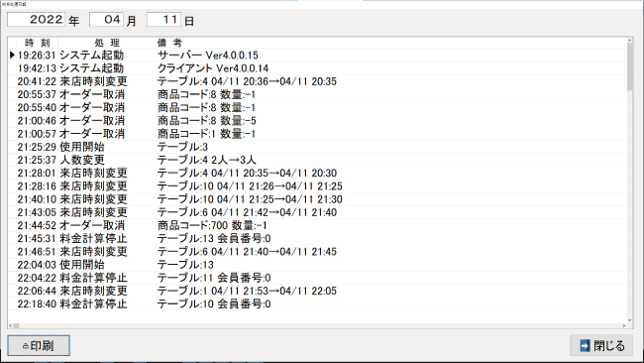Select the 22:04:03 使用開始 row
This screenshot has height=363, width=644.
pos(317,265)
